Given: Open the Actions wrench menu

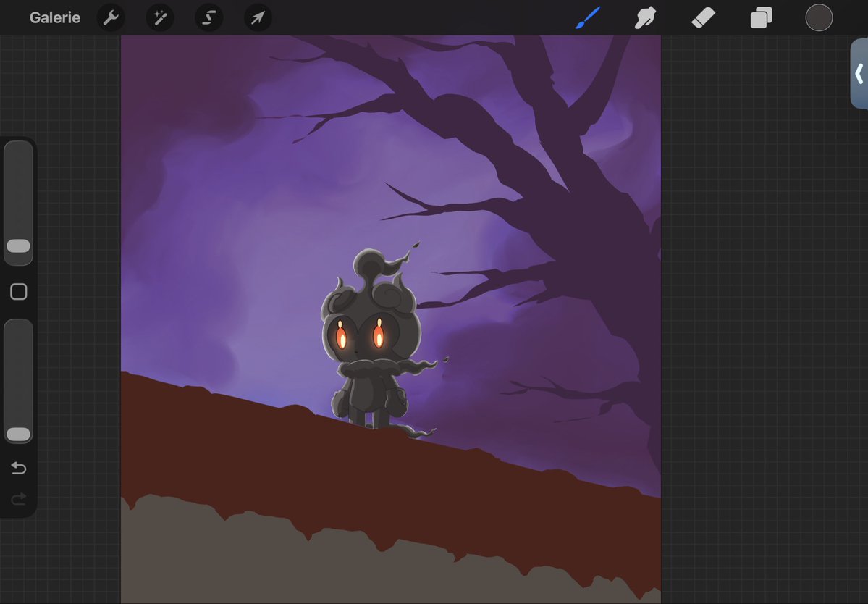Looking at the screenshot, I should tap(111, 17).
